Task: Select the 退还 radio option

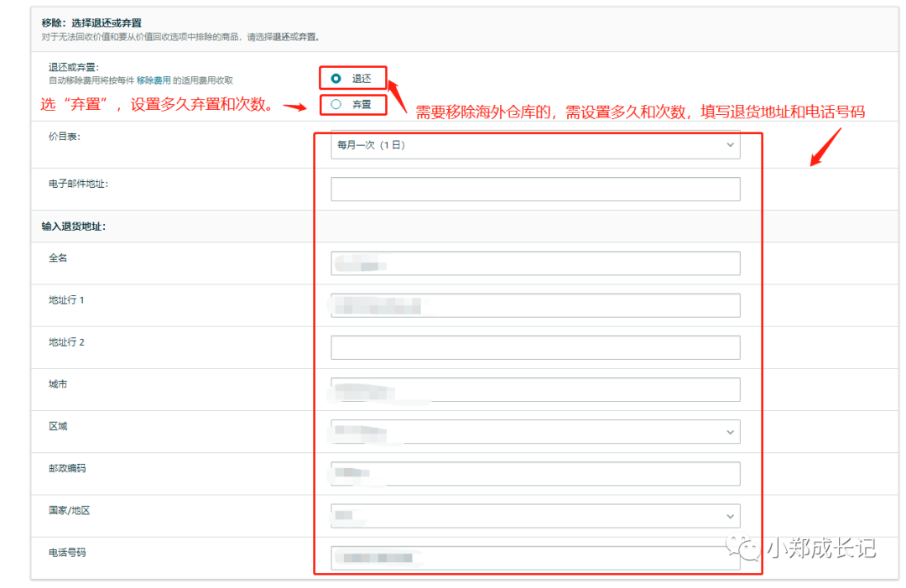Action: pos(336,79)
